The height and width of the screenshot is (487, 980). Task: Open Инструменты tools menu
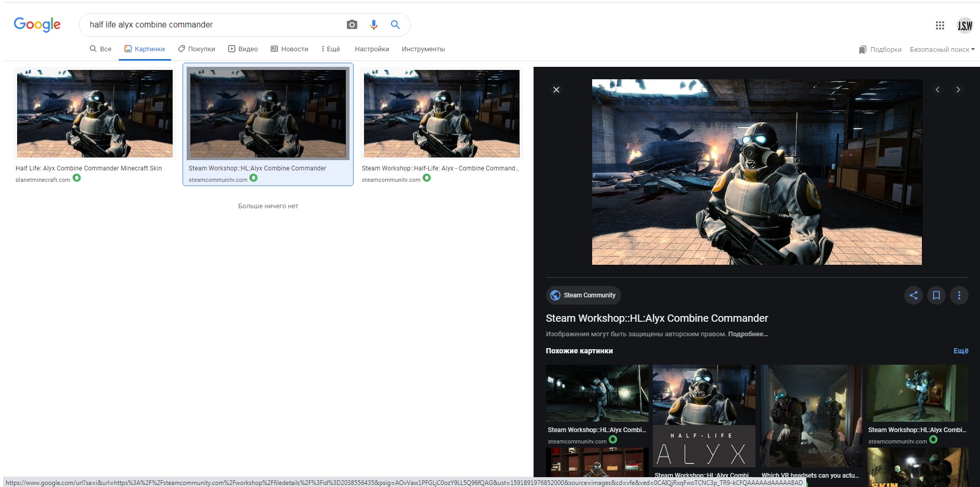[423, 49]
